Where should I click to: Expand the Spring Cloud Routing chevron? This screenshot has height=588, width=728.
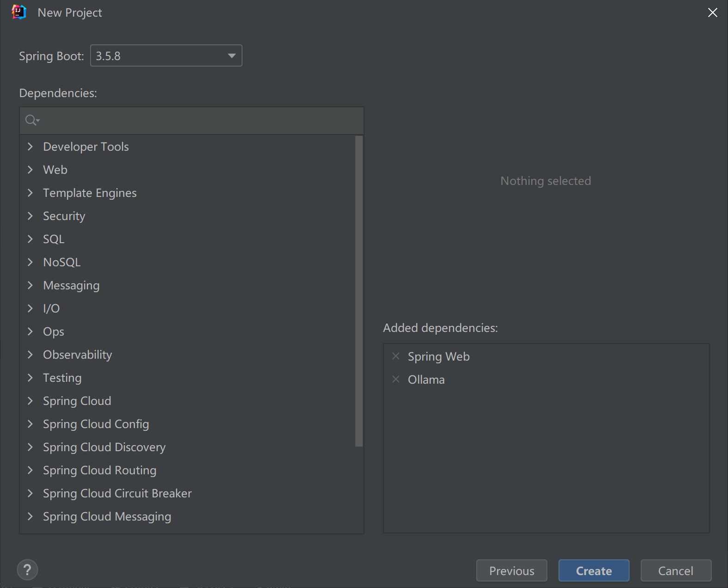tap(30, 470)
